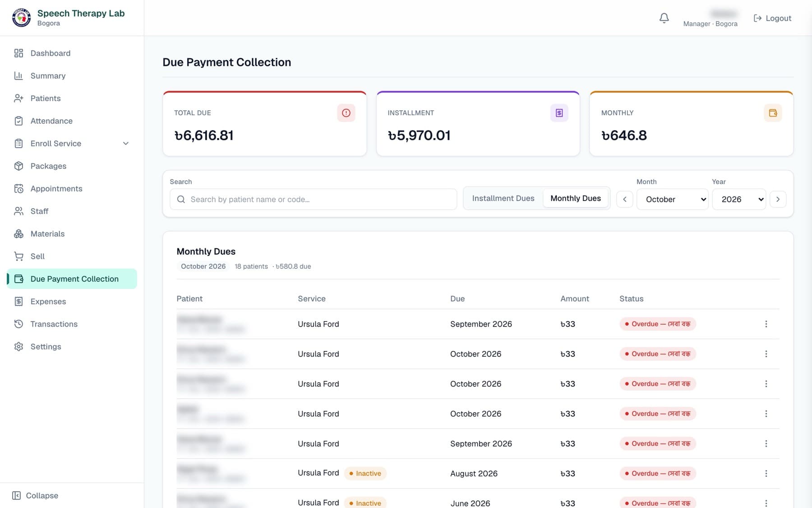Switch to the Installment Dues tab
This screenshot has height=508, width=812.
tap(503, 198)
